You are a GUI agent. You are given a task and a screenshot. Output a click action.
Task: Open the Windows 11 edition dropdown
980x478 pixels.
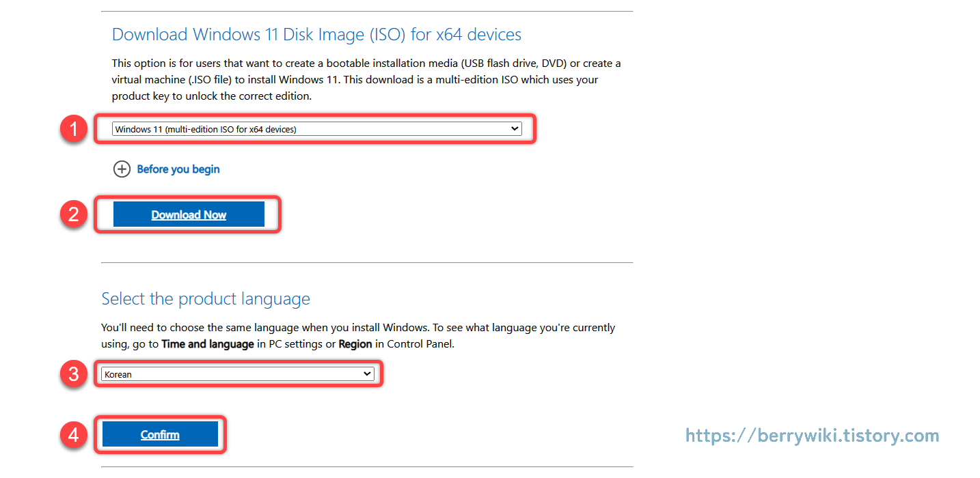316,129
